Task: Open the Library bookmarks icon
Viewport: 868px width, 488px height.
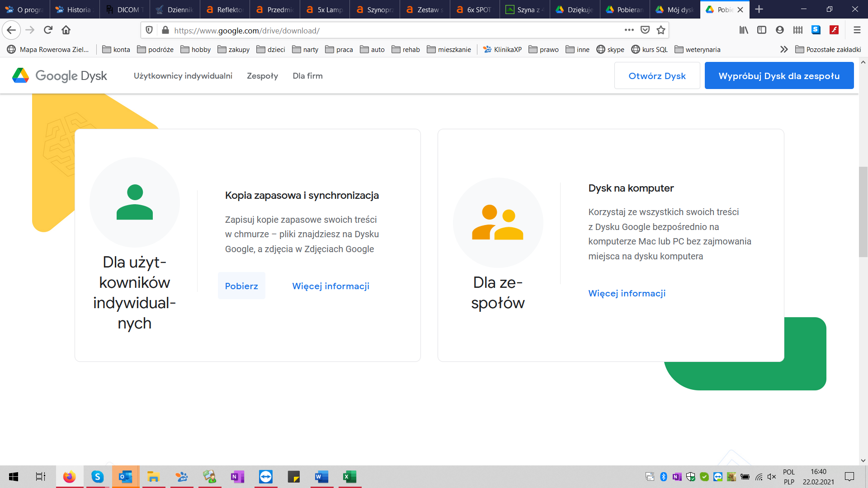Action: click(x=744, y=30)
